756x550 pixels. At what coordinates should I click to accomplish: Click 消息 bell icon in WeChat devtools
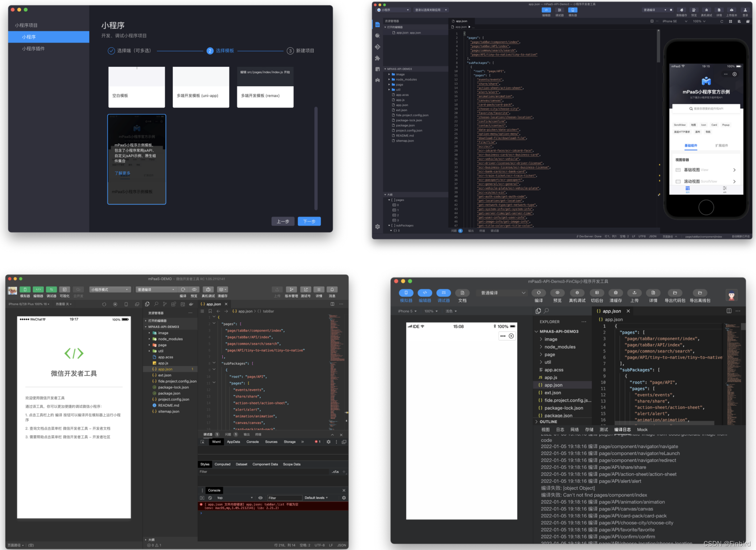tap(332, 289)
